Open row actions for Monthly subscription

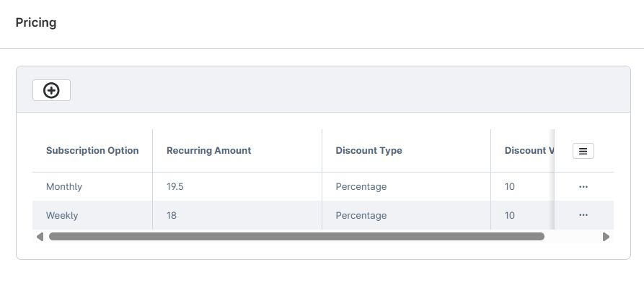583,186
